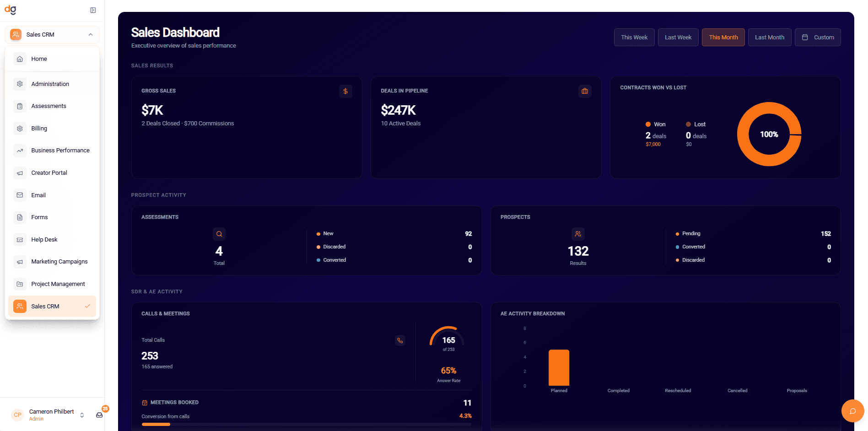
Task: Open the Custom date range picker
Action: click(x=817, y=37)
